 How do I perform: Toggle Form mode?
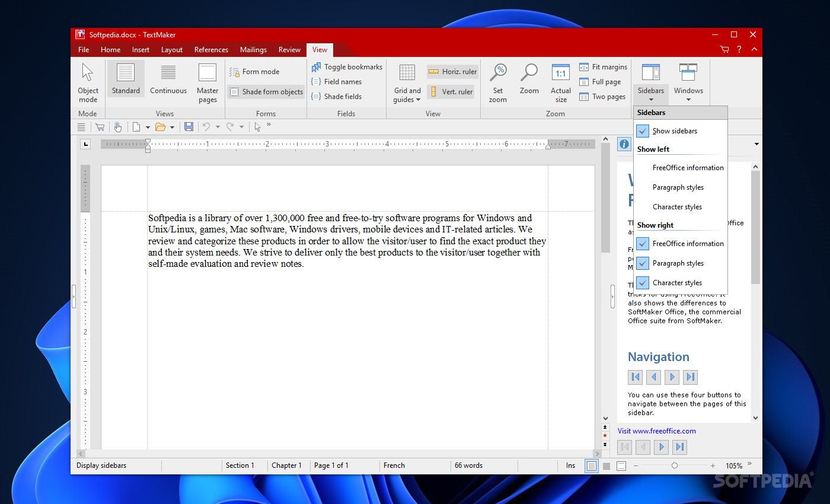pyautogui.click(x=254, y=72)
